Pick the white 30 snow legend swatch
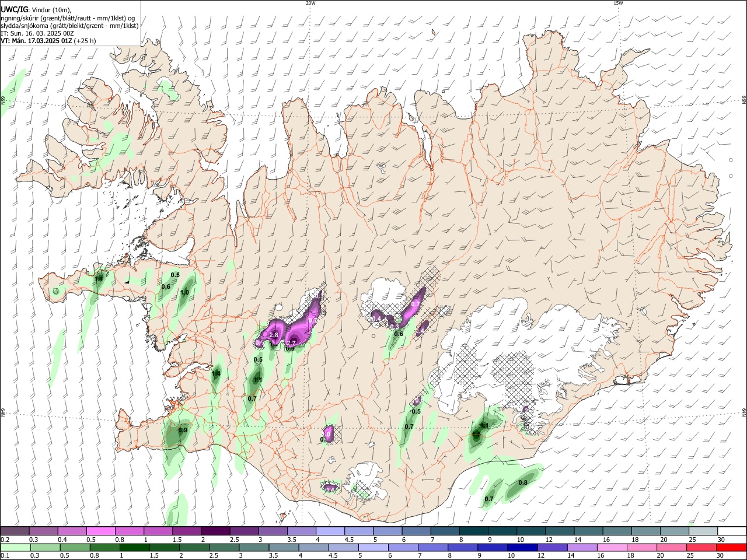This screenshot has width=747, height=560. click(731, 531)
